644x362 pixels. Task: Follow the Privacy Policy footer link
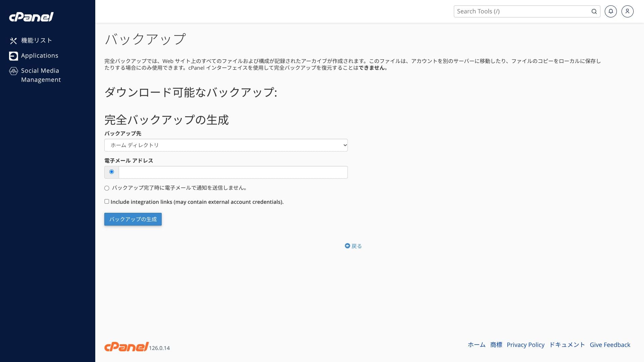(525, 345)
